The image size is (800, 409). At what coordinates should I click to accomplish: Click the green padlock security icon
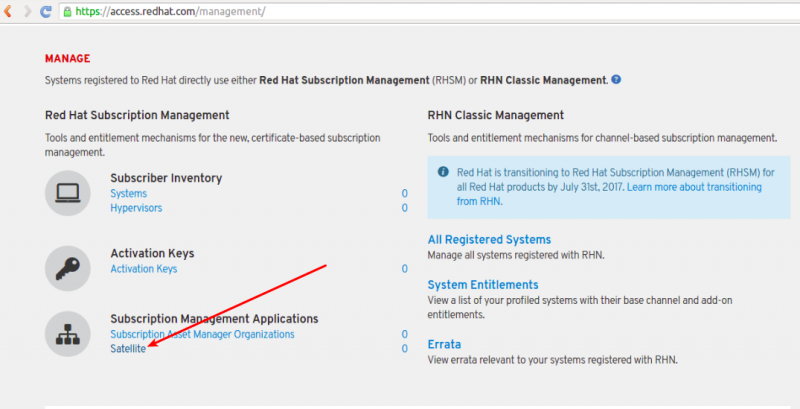point(67,11)
